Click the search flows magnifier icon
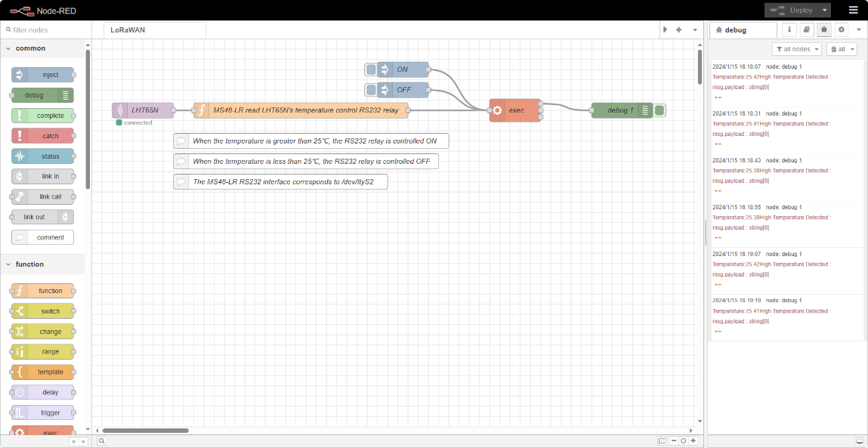Screen dimensions: 868x448 point(102,440)
